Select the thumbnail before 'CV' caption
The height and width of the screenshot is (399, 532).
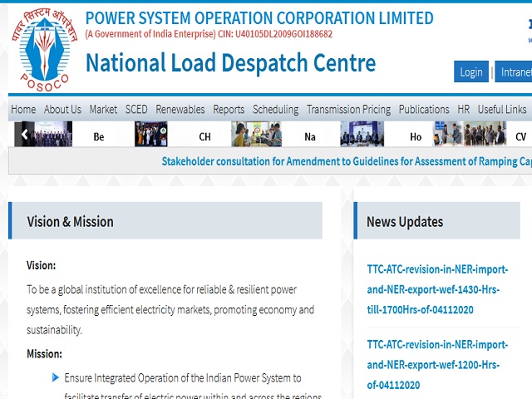pos(470,134)
